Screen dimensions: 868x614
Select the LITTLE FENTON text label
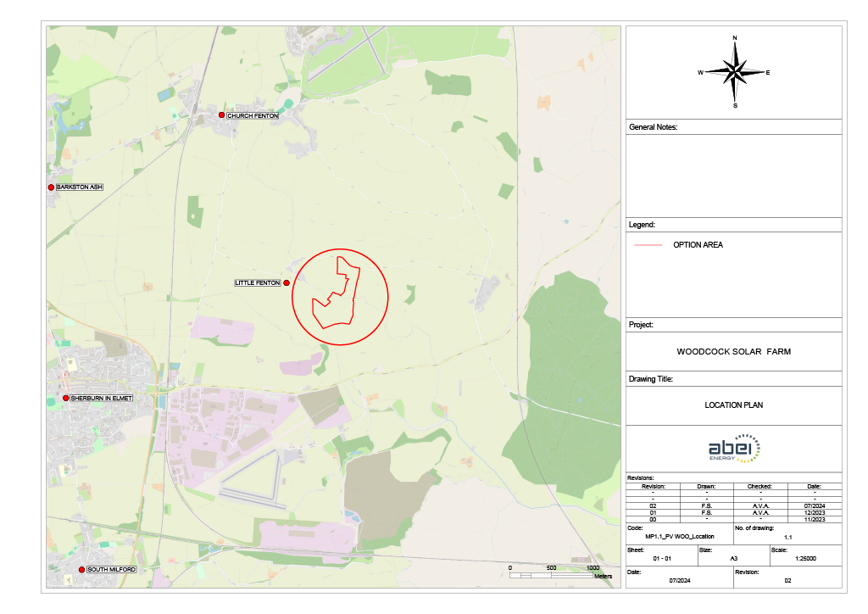(x=258, y=282)
